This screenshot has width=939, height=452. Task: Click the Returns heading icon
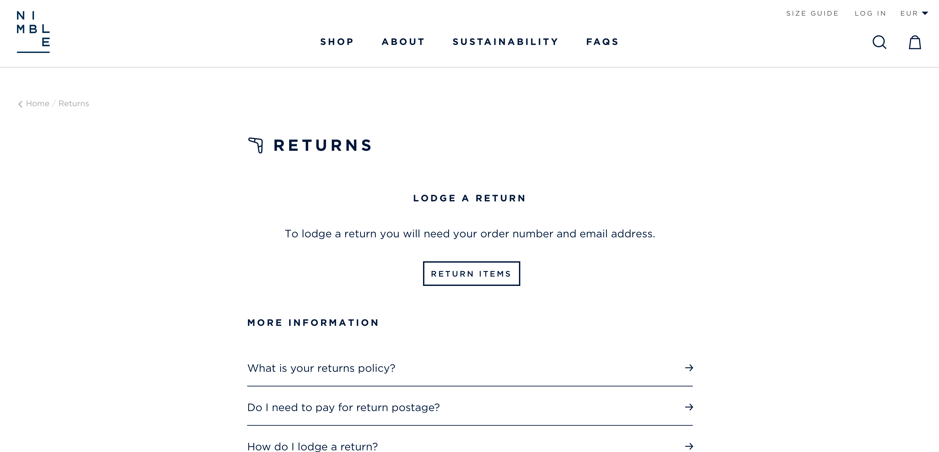point(256,146)
